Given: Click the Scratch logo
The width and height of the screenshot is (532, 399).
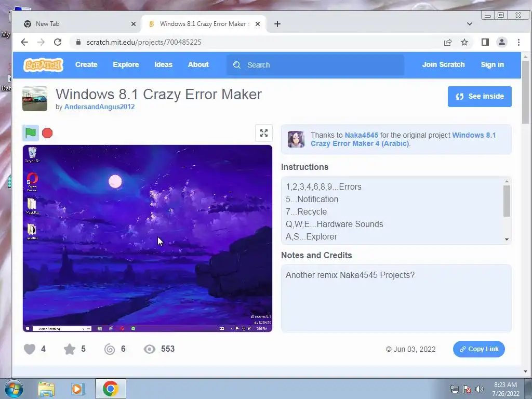Looking at the screenshot, I should [x=43, y=65].
